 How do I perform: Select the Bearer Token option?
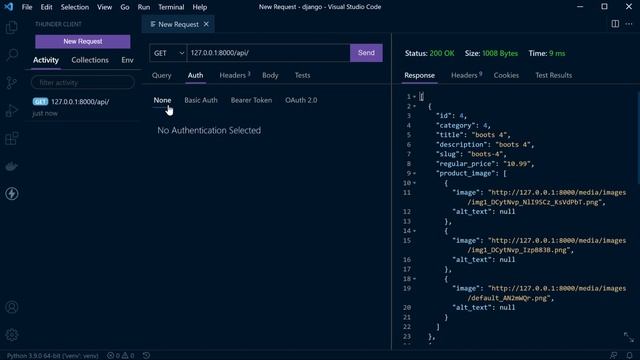click(251, 100)
